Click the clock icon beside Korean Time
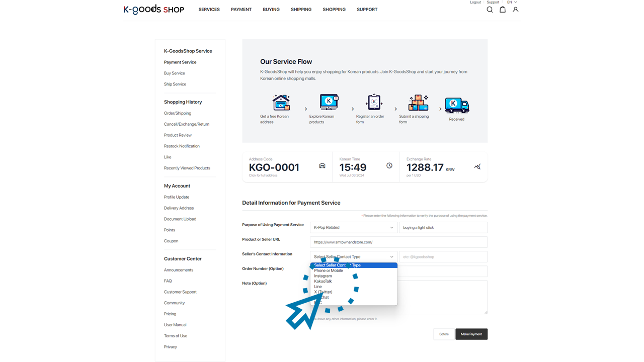 pyautogui.click(x=389, y=165)
